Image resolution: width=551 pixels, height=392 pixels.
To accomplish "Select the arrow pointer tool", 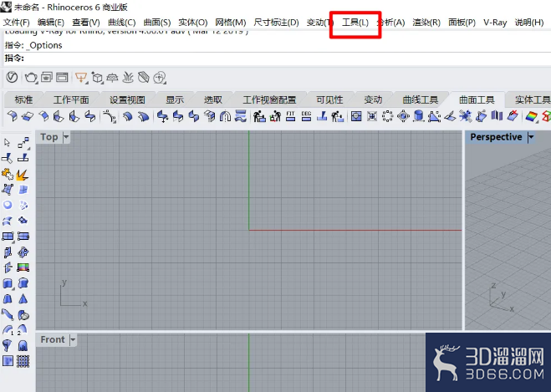I will click(7, 143).
